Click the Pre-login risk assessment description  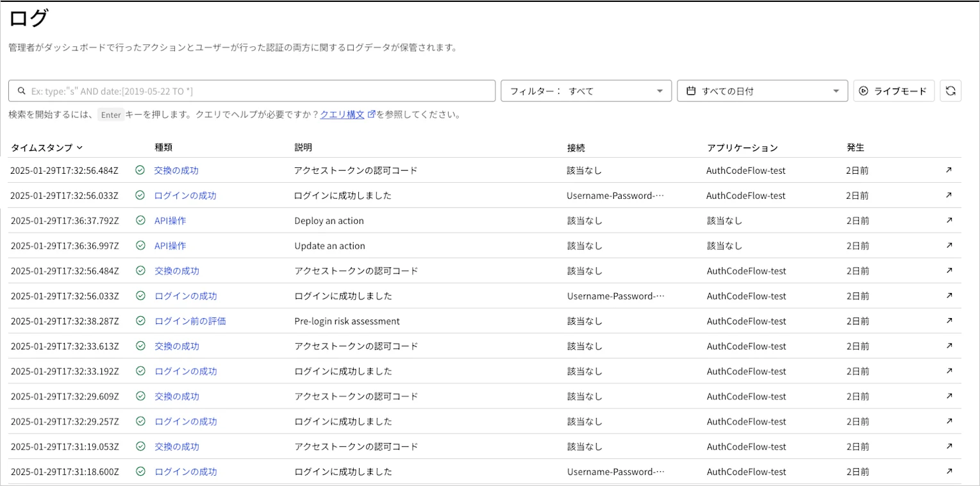[x=347, y=321]
